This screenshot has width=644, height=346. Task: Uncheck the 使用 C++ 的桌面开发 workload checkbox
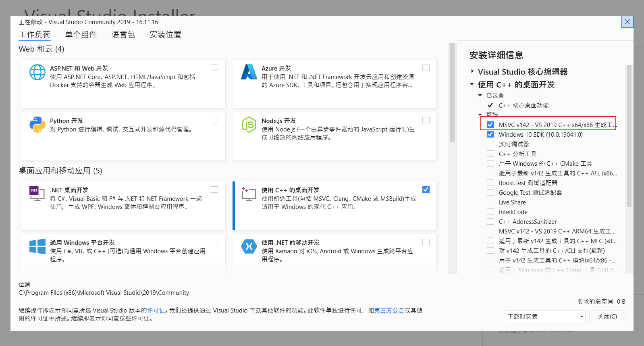click(x=426, y=190)
